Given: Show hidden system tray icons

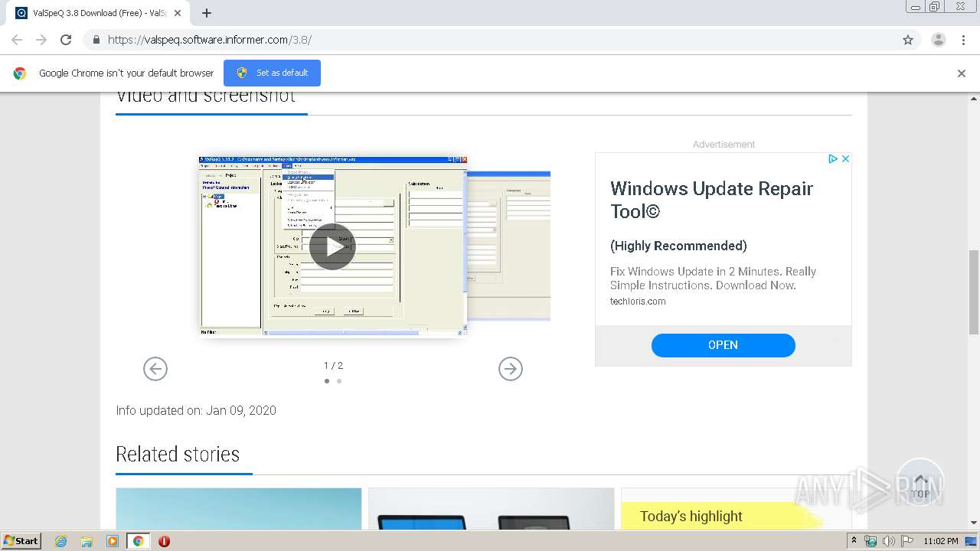Looking at the screenshot, I should click(854, 540).
